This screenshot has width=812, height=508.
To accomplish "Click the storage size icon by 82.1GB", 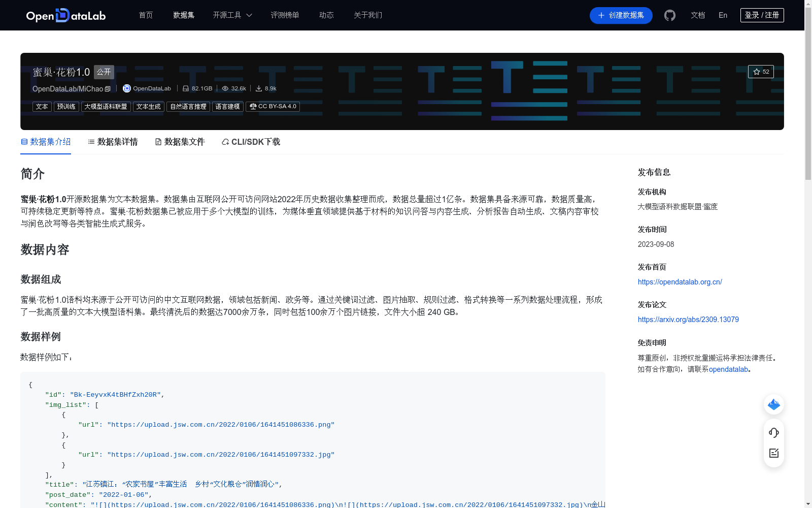I will click(186, 88).
